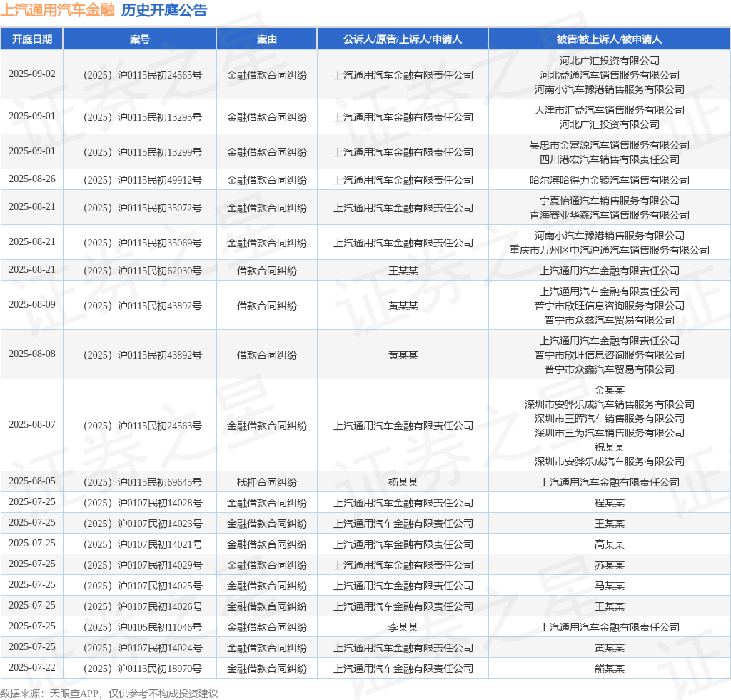Click defendant 重庆市万州区中汽沪通汽车销售服务有限公司
Image resolution: width=731 pixels, height=700 pixels.
[x=610, y=250]
